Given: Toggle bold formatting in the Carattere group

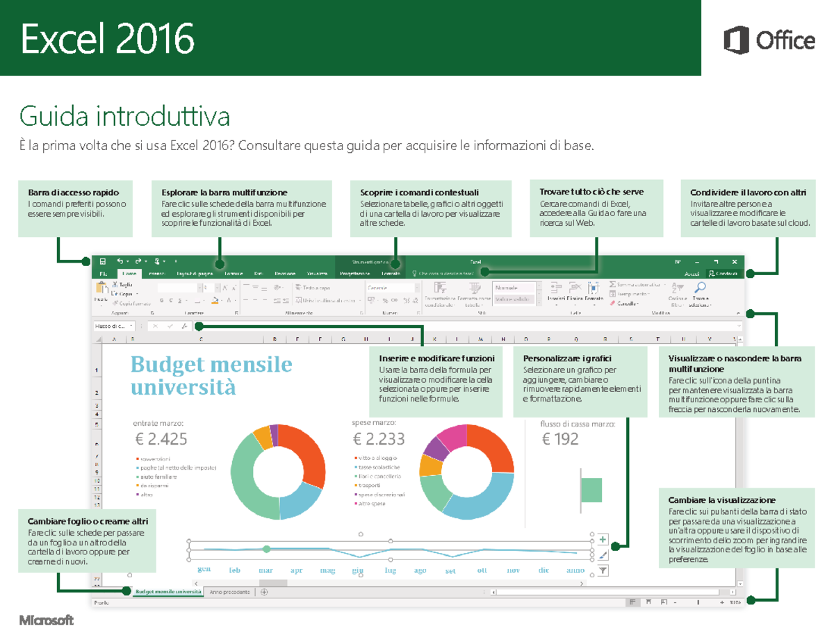Looking at the screenshot, I should coord(161,299).
